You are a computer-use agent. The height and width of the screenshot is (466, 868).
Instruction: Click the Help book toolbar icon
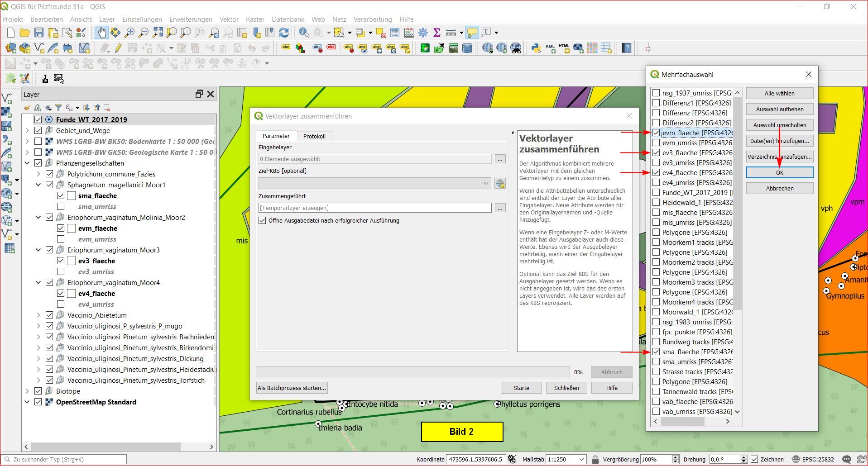pos(627,48)
